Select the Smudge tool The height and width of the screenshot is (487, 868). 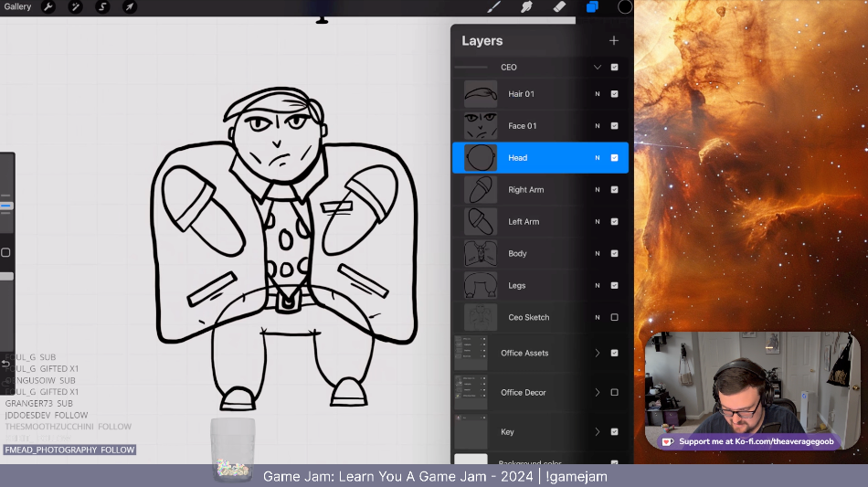527,7
